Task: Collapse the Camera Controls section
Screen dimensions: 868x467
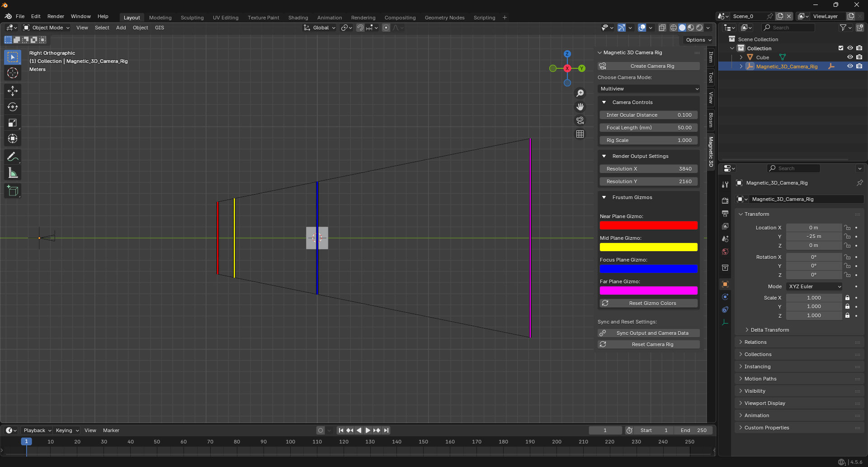Action: 604,102
